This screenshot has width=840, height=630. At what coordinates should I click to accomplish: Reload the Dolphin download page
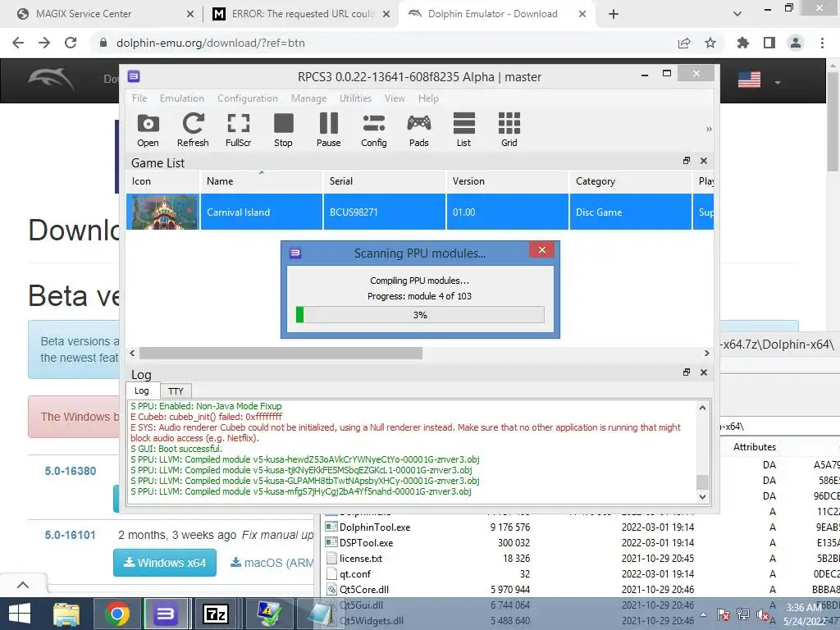[71, 43]
